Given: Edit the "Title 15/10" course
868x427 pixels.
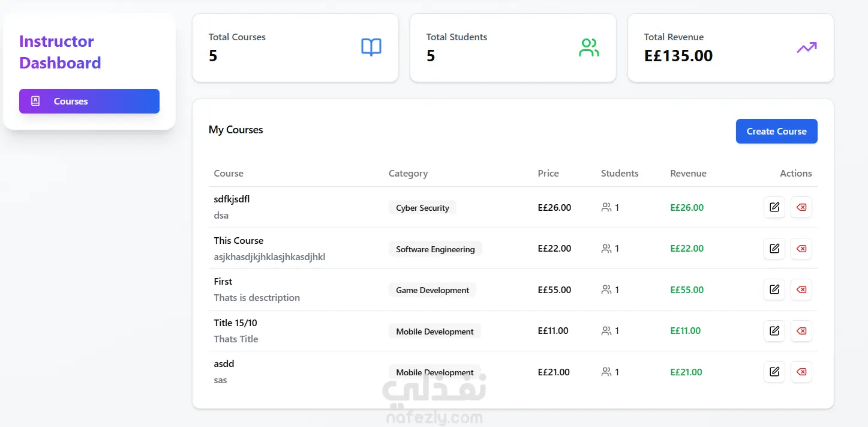Looking at the screenshot, I should coord(774,331).
